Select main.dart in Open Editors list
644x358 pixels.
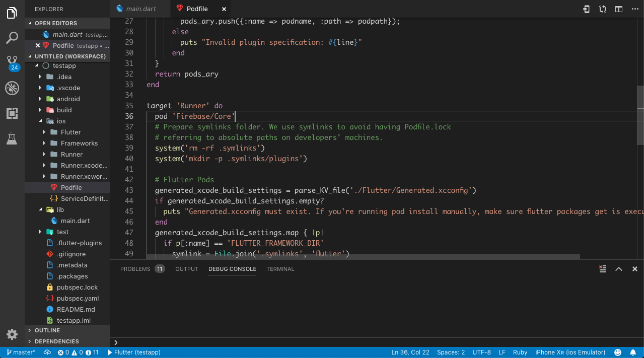(x=67, y=34)
